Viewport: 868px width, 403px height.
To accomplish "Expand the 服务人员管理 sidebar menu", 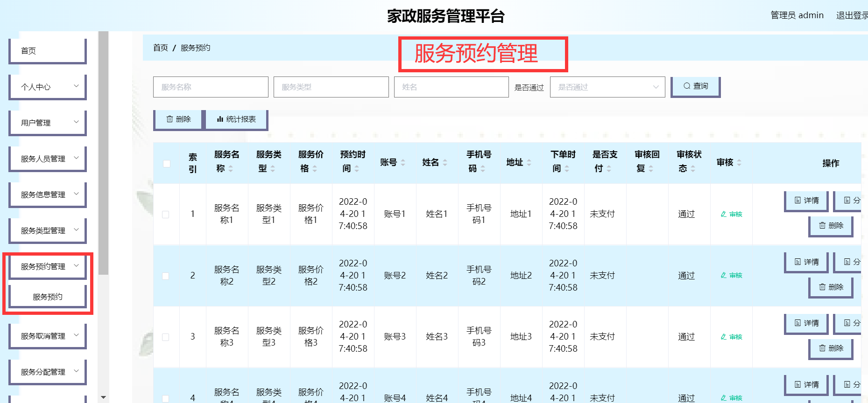I will point(48,159).
